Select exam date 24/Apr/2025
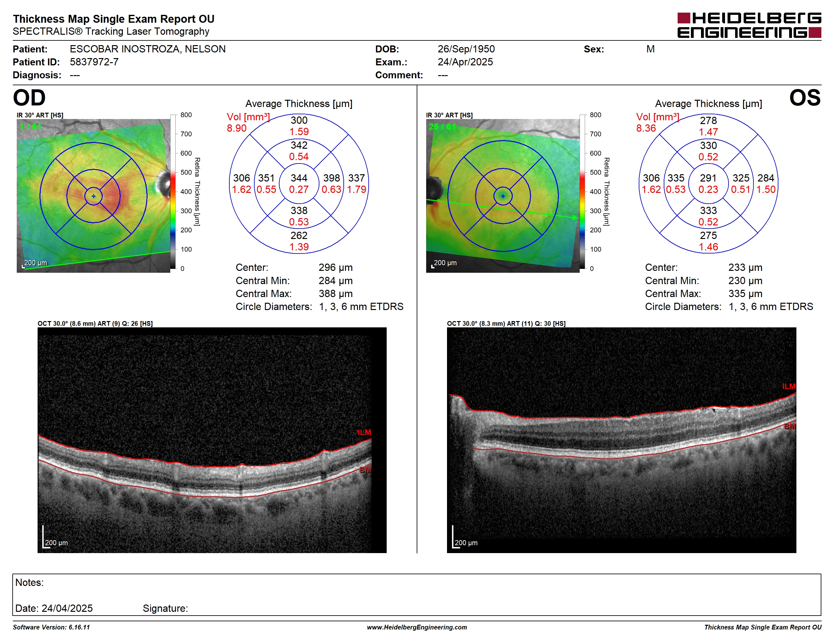Image resolution: width=834 pixels, height=644 pixels. tap(466, 62)
